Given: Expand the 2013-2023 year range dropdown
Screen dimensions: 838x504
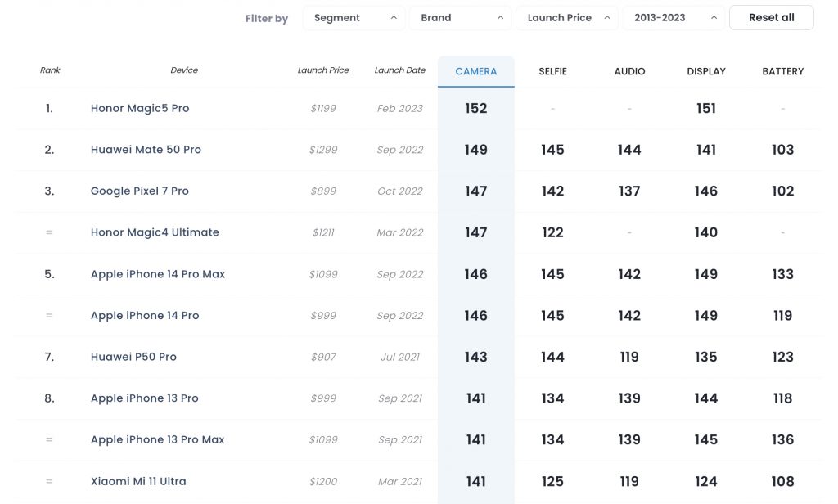Looking at the screenshot, I should (673, 18).
